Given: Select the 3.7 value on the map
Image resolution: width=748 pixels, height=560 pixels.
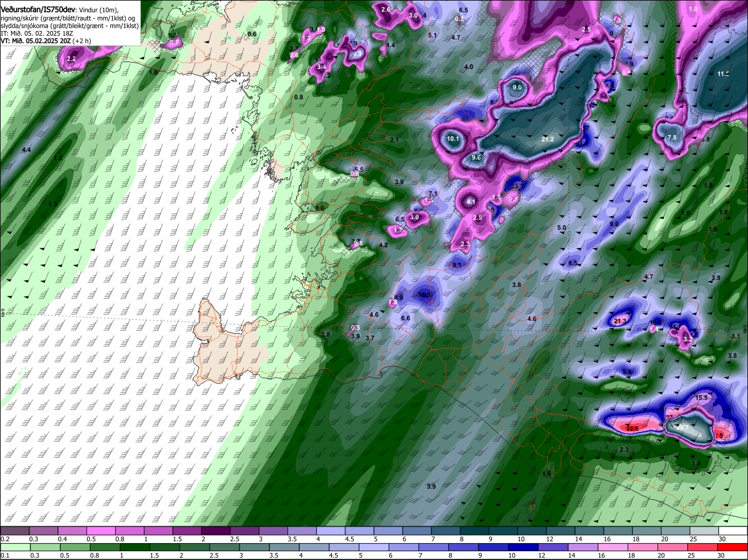Looking at the screenshot, I should (370, 338).
